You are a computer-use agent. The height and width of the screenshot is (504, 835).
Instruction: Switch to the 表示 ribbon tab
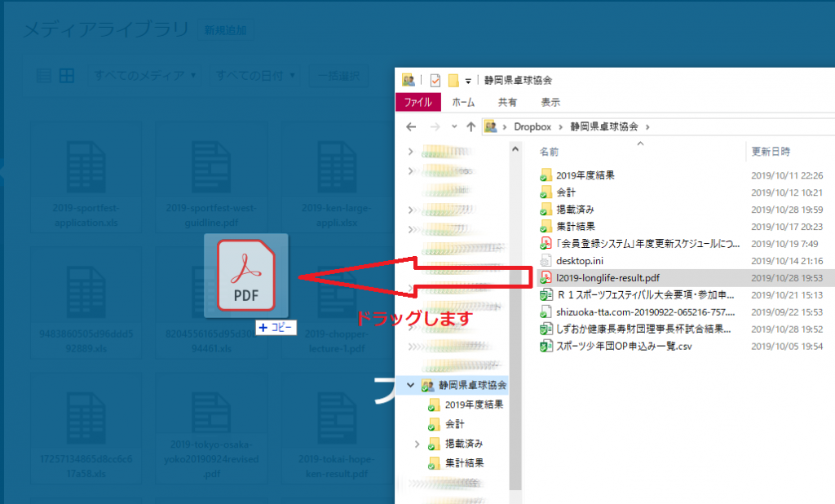pos(550,103)
